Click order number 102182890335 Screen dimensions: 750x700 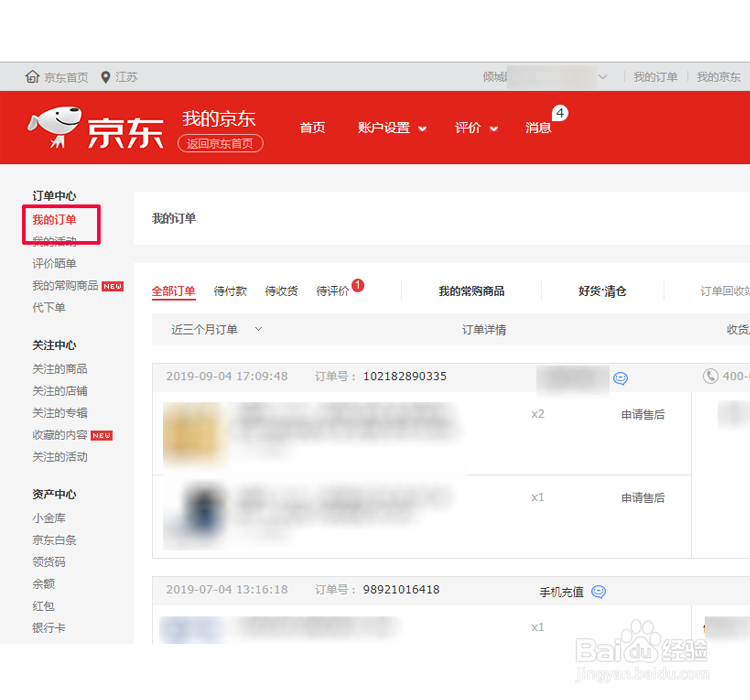(x=405, y=377)
